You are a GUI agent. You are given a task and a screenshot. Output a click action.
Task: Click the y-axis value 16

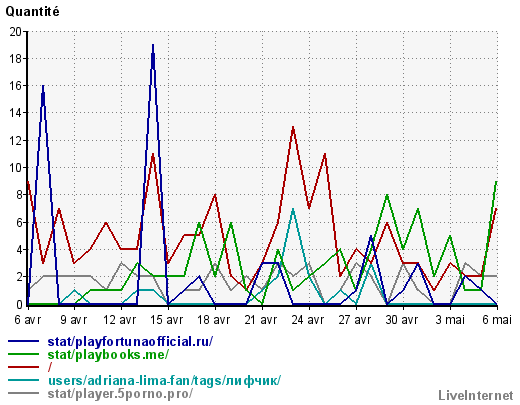pos(16,86)
